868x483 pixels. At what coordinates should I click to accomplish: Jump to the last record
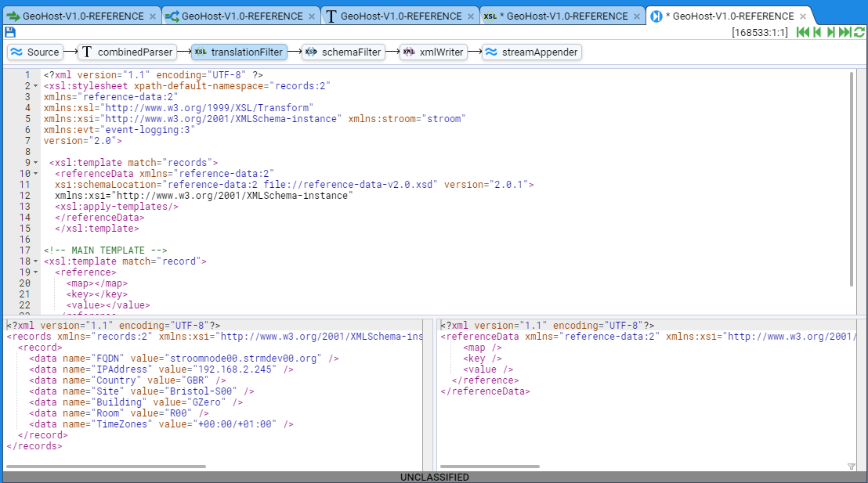845,32
